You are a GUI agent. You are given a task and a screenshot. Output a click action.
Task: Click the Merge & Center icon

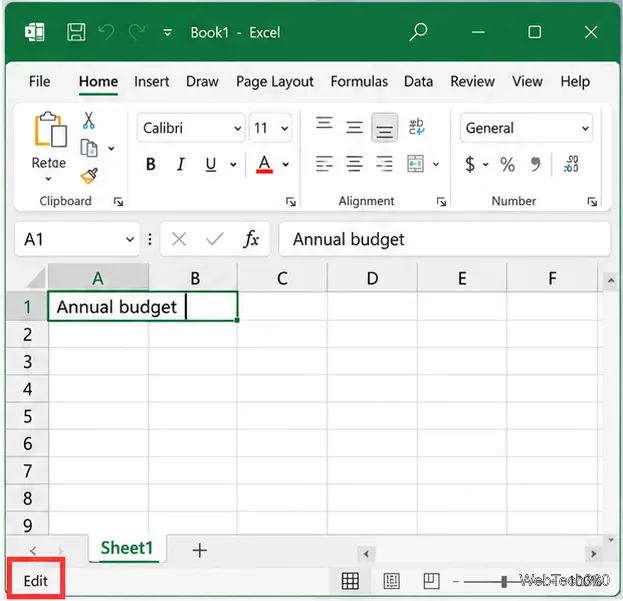coord(415,164)
